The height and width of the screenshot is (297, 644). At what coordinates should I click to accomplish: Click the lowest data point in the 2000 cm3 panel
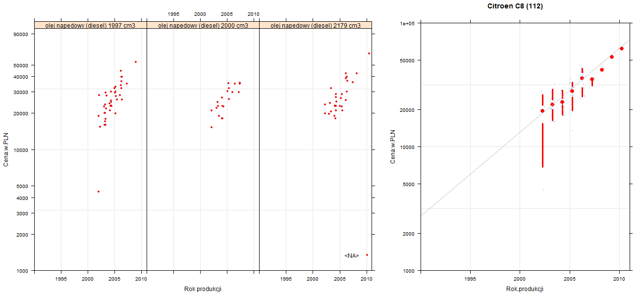coord(212,127)
